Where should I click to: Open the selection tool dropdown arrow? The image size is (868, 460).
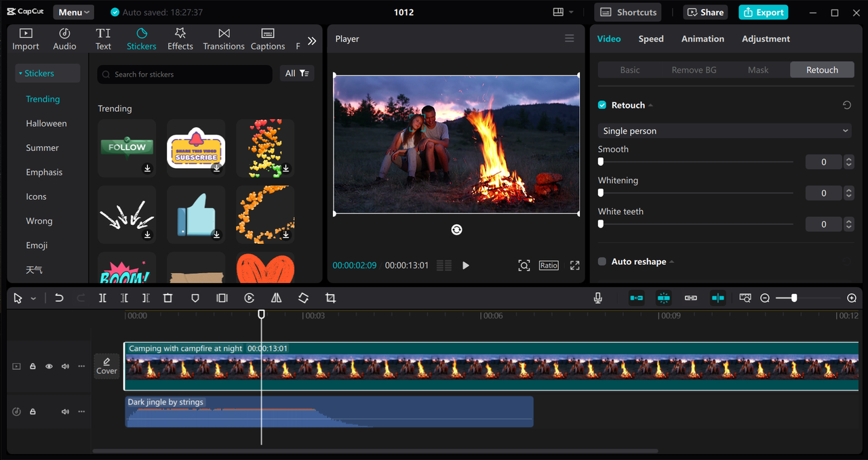click(x=33, y=299)
